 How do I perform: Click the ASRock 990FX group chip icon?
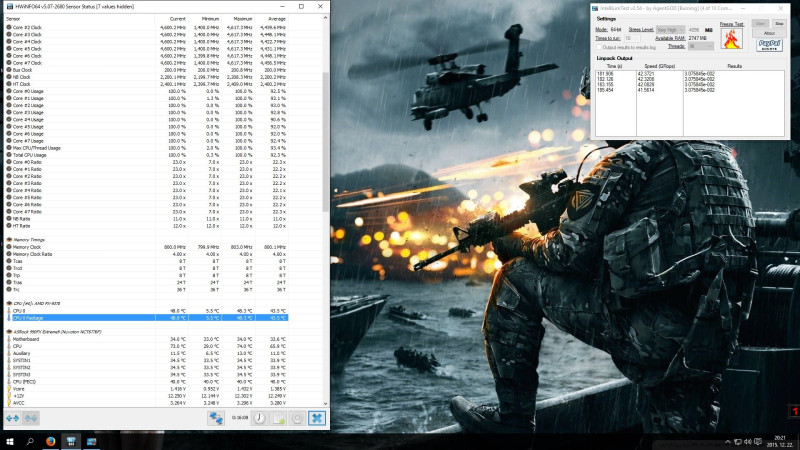(x=9, y=332)
